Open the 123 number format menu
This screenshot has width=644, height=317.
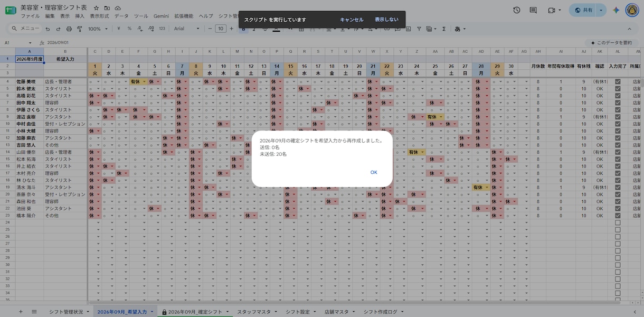coord(162,29)
